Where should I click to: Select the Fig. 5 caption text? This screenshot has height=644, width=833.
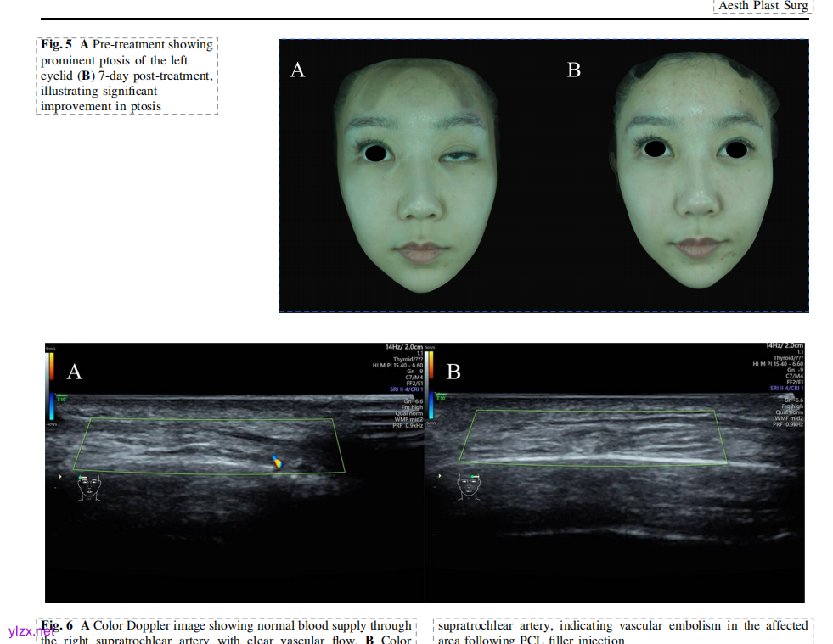click(127, 76)
